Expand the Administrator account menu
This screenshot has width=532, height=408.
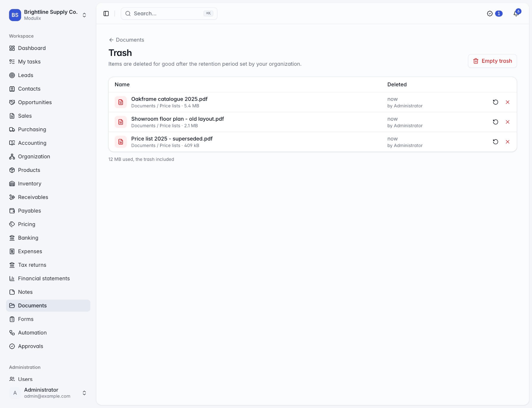tap(48, 393)
